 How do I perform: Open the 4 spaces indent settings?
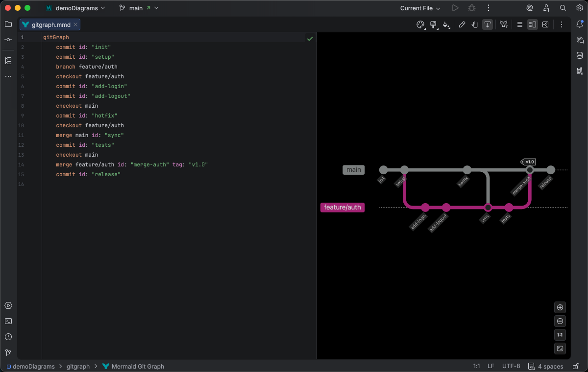click(x=545, y=366)
